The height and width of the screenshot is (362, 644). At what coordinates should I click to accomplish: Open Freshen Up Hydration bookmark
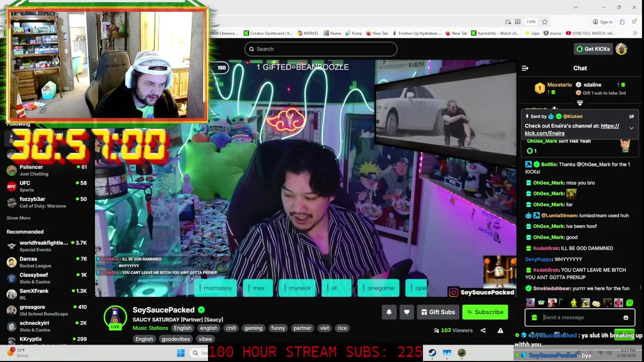coord(417,33)
